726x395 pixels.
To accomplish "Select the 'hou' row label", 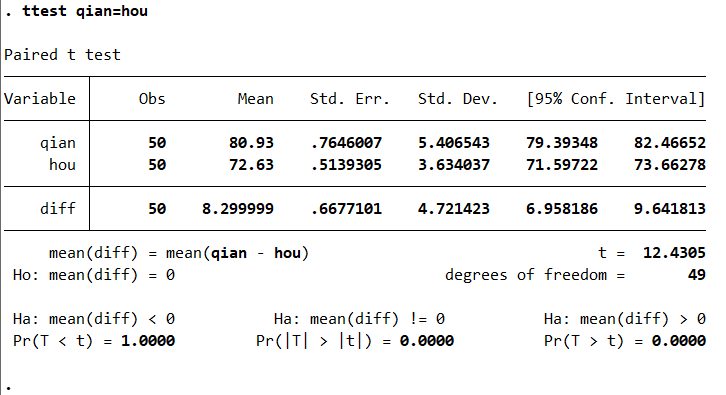I will pyautogui.click(x=62, y=164).
